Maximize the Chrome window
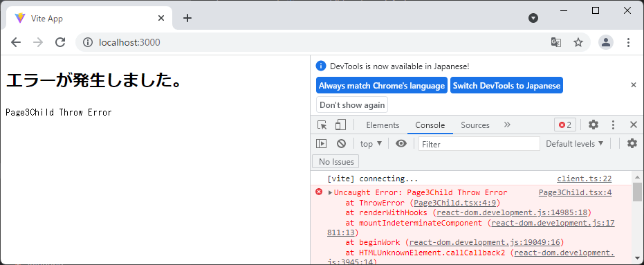This screenshot has width=644, height=265. (595, 10)
